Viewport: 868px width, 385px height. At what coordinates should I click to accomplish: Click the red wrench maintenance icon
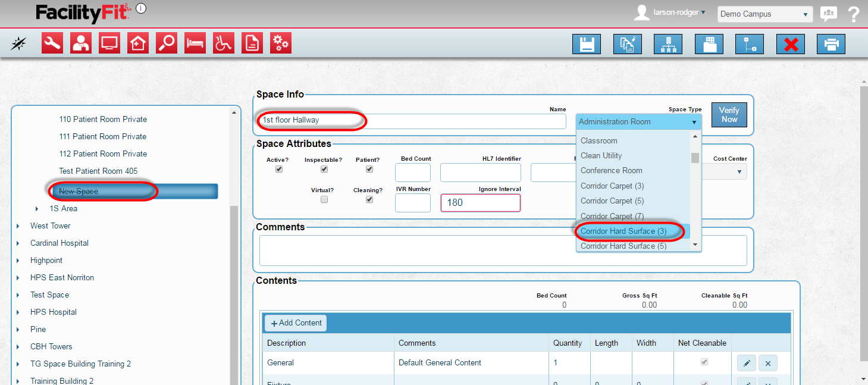(x=52, y=43)
